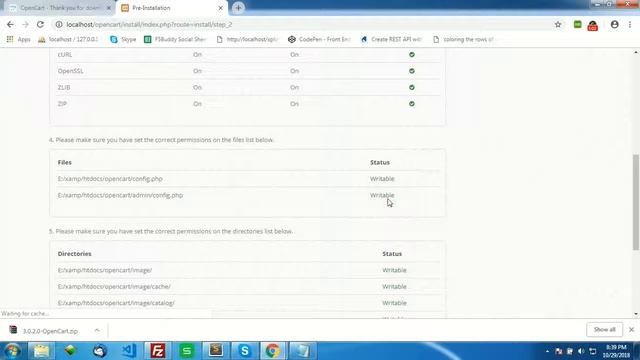Open the localhost / 127.0.0.1 bookmark

click(68, 39)
